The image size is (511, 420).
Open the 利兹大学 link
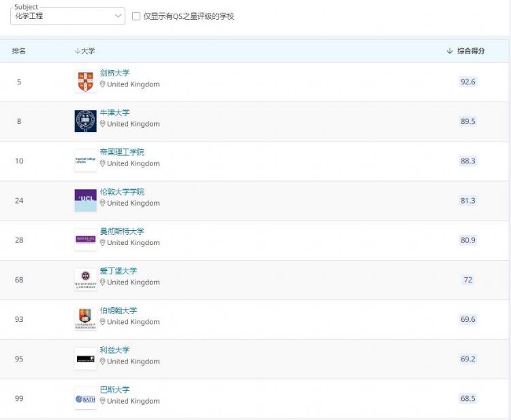tap(114, 350)
